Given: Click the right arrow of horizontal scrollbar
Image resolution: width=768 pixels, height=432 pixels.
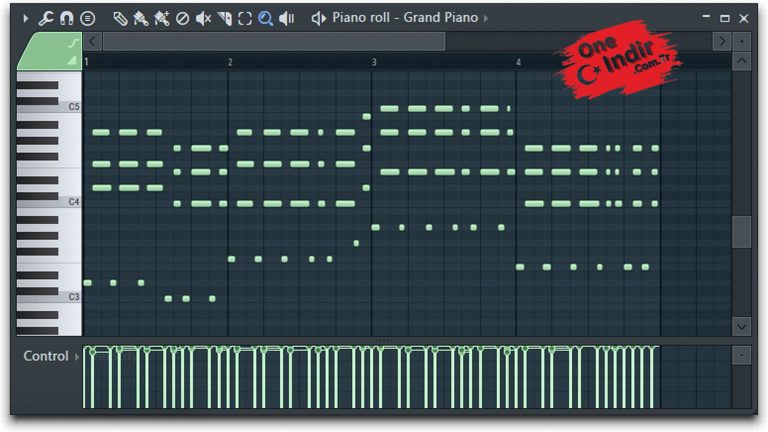Looking at the screenshot, I should 722,42.
